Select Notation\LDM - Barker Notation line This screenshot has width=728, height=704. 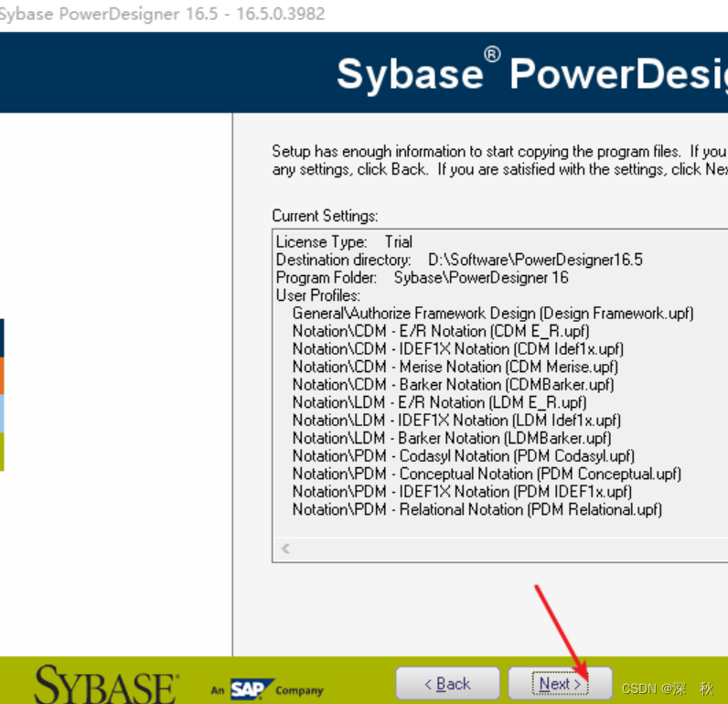(452, 438)
